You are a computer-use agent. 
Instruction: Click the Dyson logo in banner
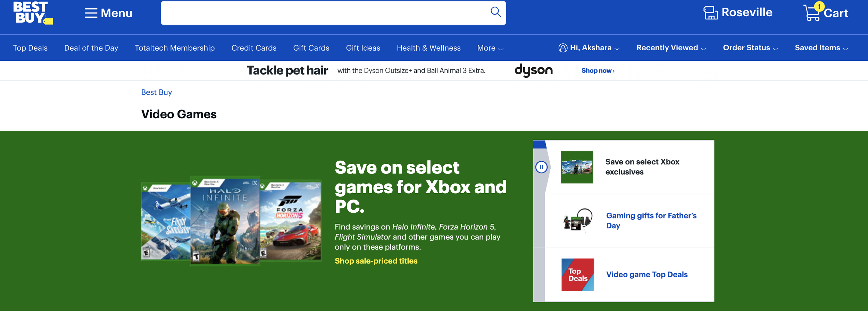[x=533, y=70]
